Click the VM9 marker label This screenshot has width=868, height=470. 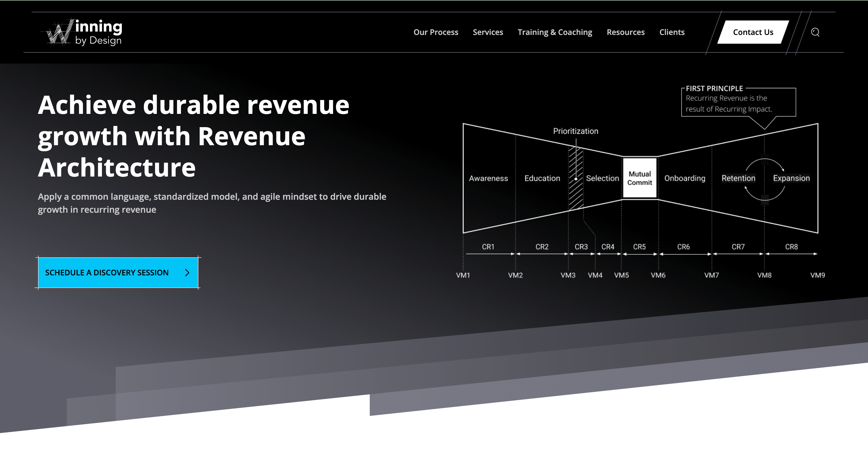tap(817, 275)
